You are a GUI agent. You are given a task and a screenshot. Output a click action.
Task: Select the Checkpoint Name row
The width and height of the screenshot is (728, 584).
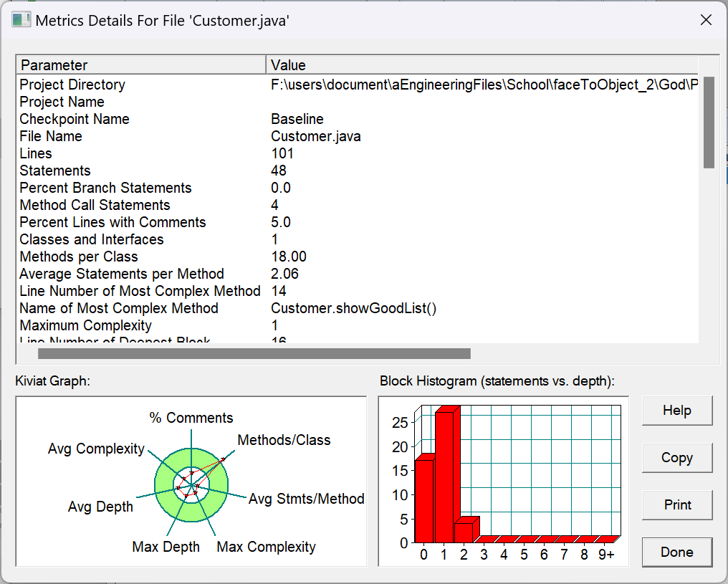point(358,119)
